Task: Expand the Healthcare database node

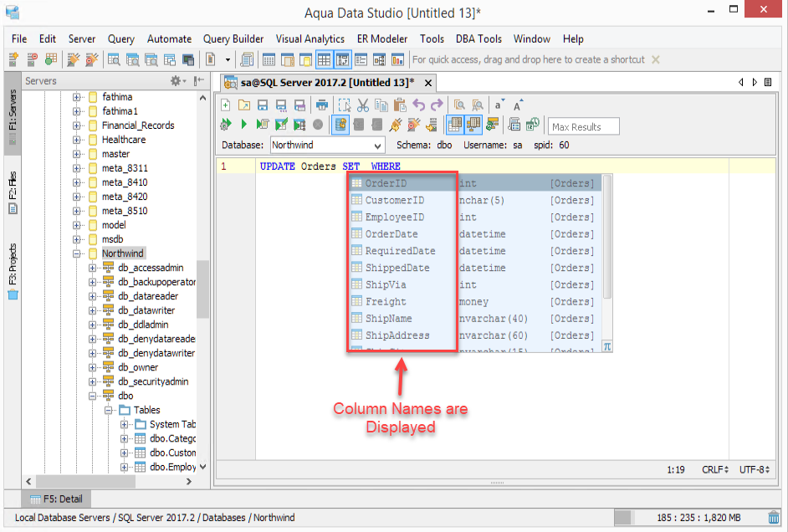Action: [76, 140]
